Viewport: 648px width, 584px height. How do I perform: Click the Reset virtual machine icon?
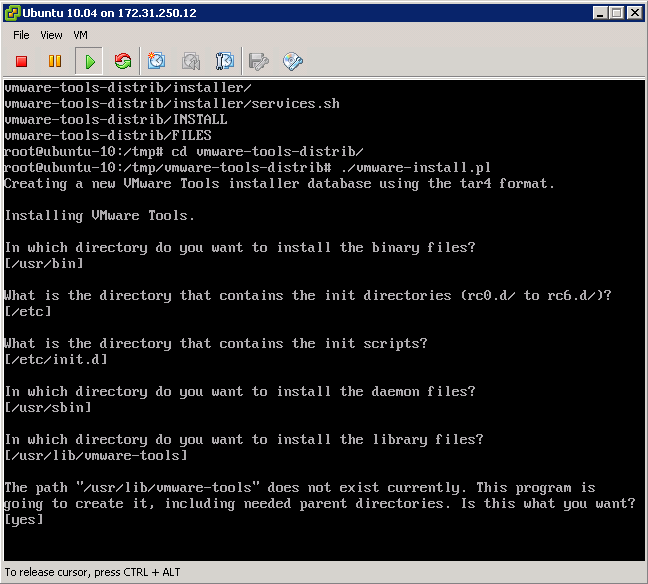pos(123,61)
